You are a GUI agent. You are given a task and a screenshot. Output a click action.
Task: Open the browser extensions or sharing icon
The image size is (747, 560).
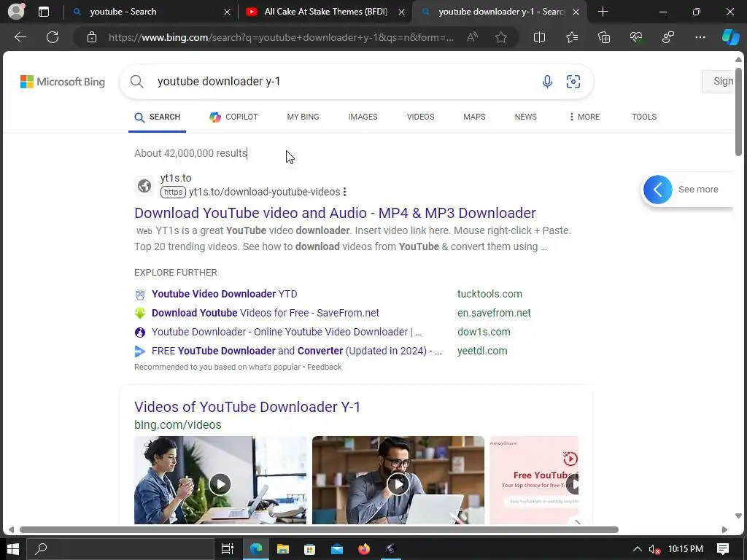pyautogui.click(x=668, y=37)
